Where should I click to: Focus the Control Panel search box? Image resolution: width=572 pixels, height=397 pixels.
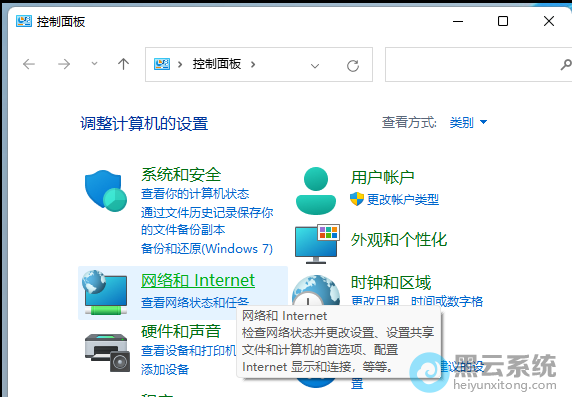click(x=478, y=65)
